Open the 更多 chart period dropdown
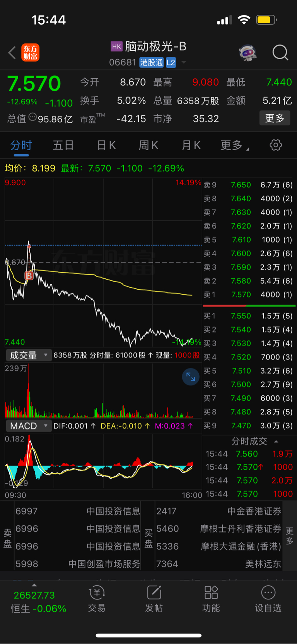 pyautogui.click(x=235, y=146)
